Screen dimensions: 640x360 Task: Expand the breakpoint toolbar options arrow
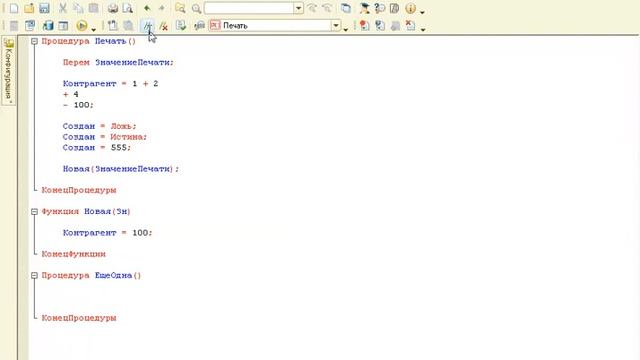(x=423, y=29)
